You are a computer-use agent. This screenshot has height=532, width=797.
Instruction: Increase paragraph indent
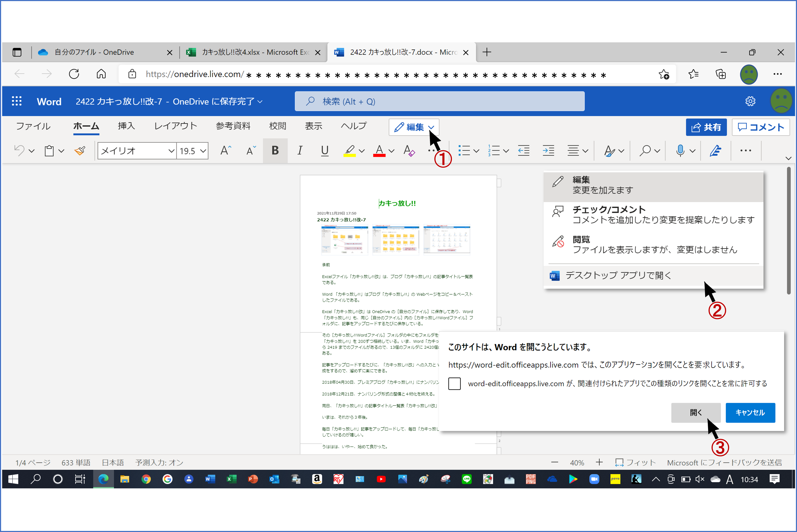[x=548, y=150]
